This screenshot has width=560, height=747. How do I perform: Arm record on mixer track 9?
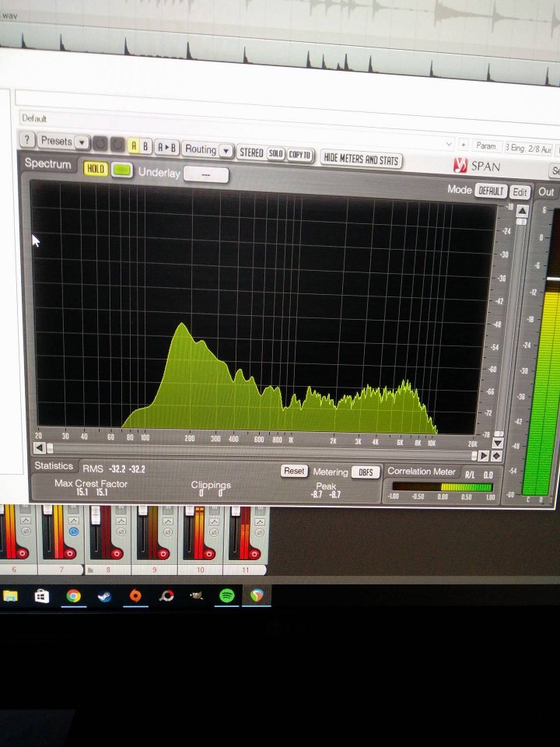(163, 554)
